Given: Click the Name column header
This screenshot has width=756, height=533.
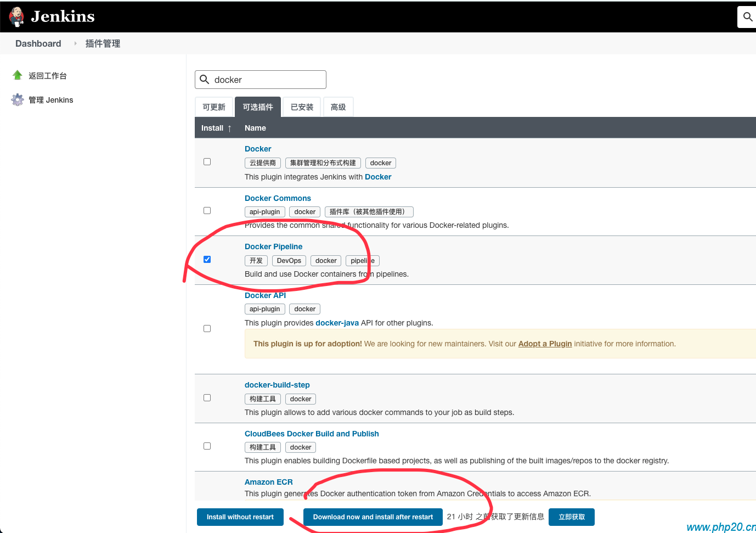Looking at the screenshot, I should (255, 128).
